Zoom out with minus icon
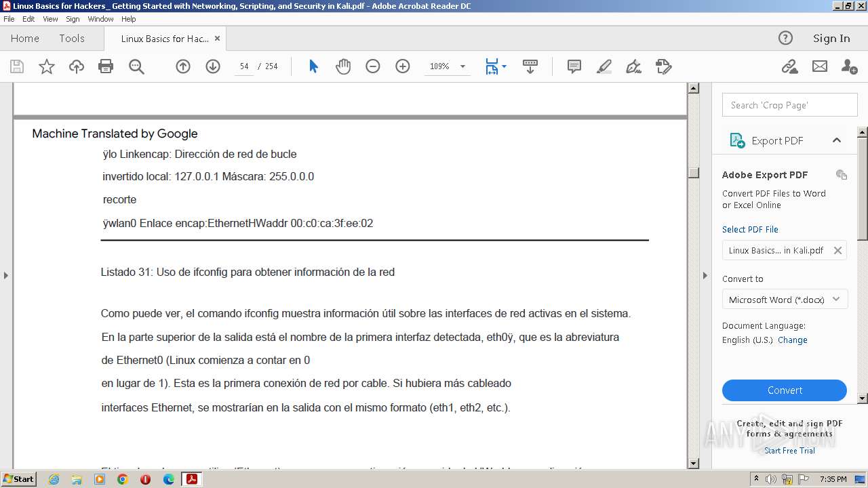Image resolution: width=868 pixels, height=488 pixels. point(373,66)
